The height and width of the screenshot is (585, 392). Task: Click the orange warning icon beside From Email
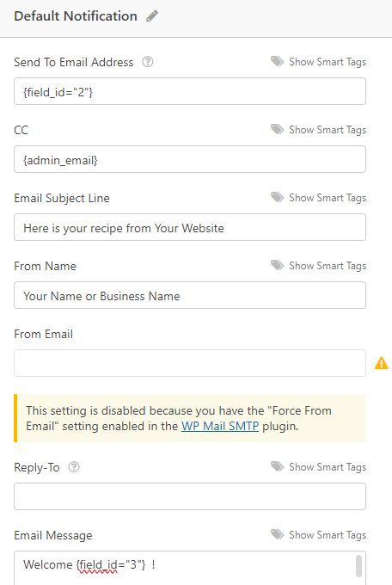click(381, 363)
